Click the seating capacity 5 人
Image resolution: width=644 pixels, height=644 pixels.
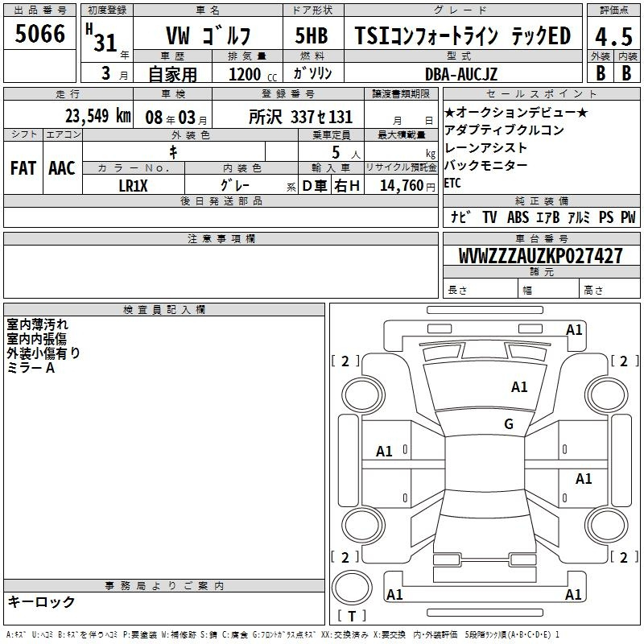tap(346, 153)
